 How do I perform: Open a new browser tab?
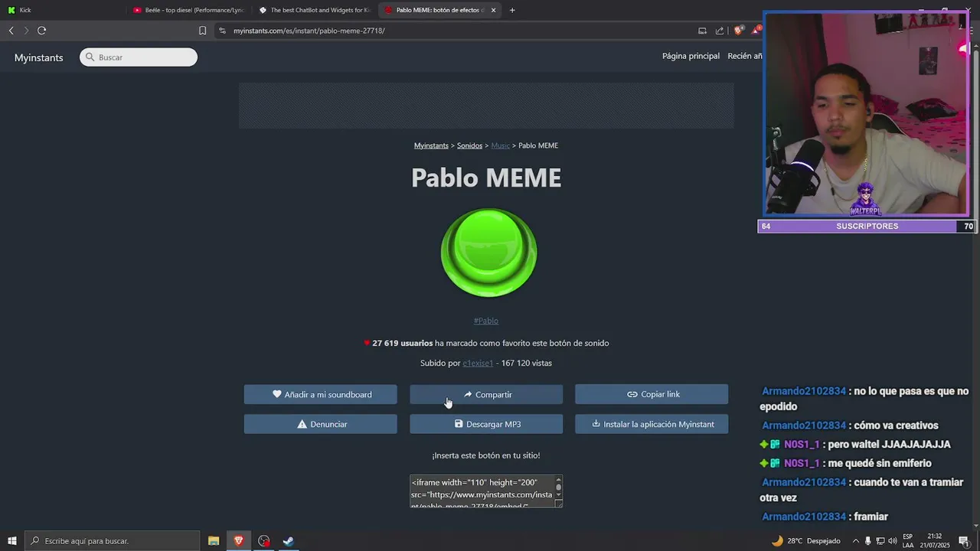click(512, 10)
